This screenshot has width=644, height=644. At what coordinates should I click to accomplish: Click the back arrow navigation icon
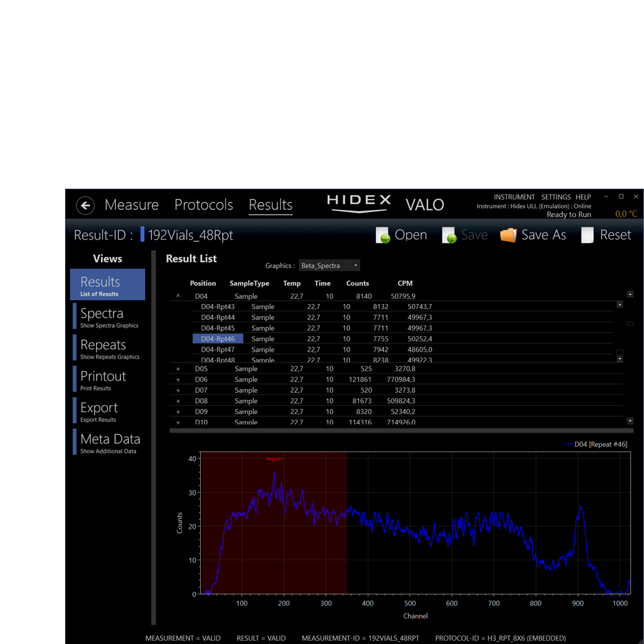click(85, 205)
